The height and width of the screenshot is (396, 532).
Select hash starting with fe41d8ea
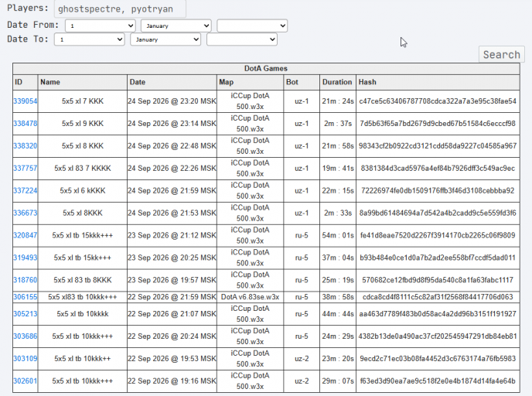438,235
